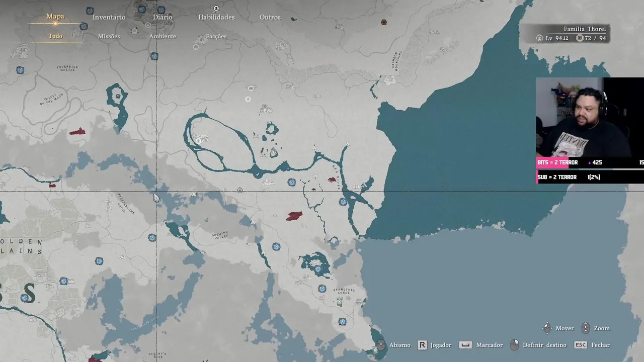Click the island icon in the small northern lake
Image resolution: width=644 pixels, height=362 pixels.
(118, 96)
